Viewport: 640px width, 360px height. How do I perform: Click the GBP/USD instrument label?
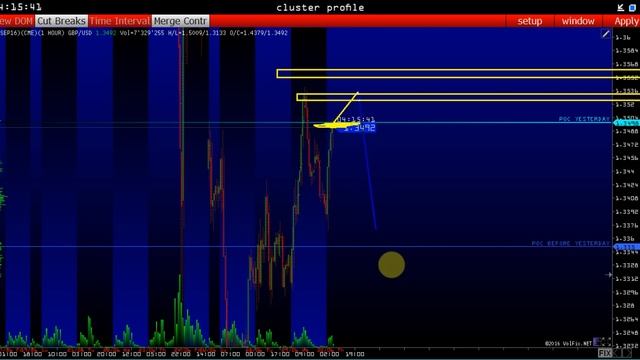point(80,33)
